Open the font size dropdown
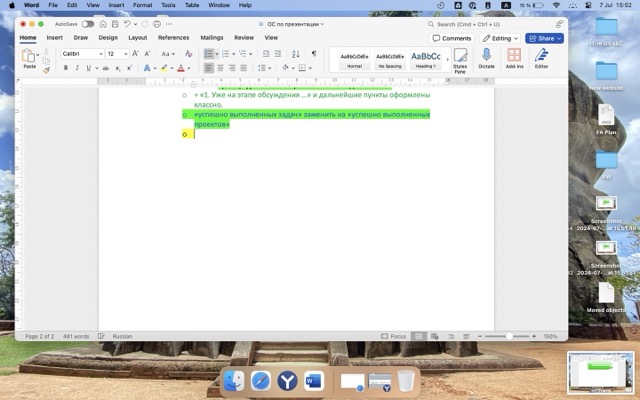The width and height of the screenshot is (640, 400). [115, 53]
